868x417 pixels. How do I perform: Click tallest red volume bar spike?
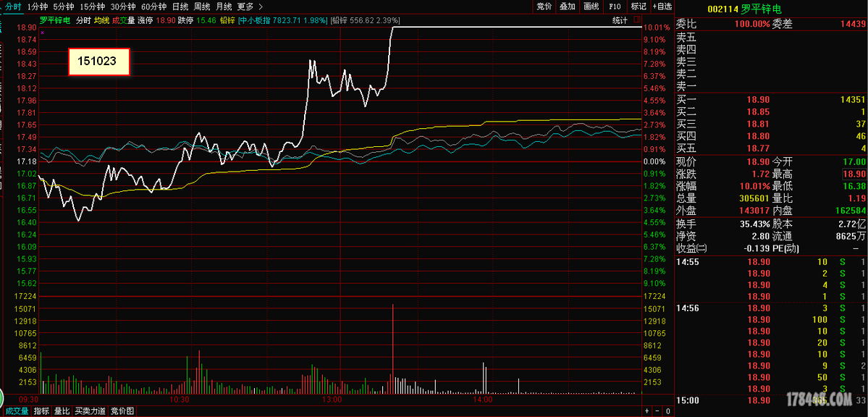393,349
